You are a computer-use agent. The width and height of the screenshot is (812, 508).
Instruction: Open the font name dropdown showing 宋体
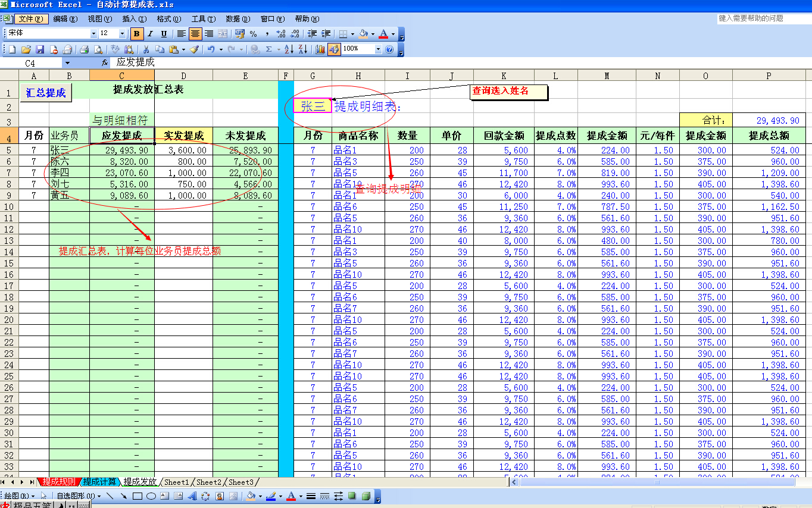click(93, 34)
